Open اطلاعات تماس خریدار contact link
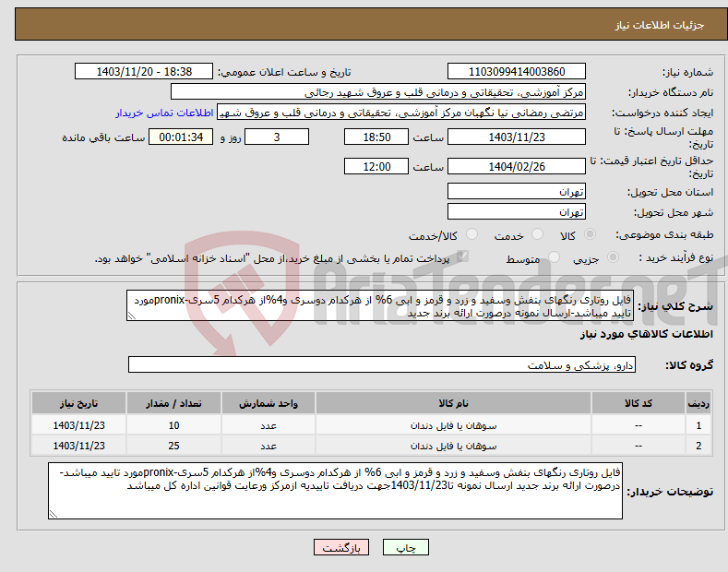Viewport: 728px width, 572px height. (164, 113)
